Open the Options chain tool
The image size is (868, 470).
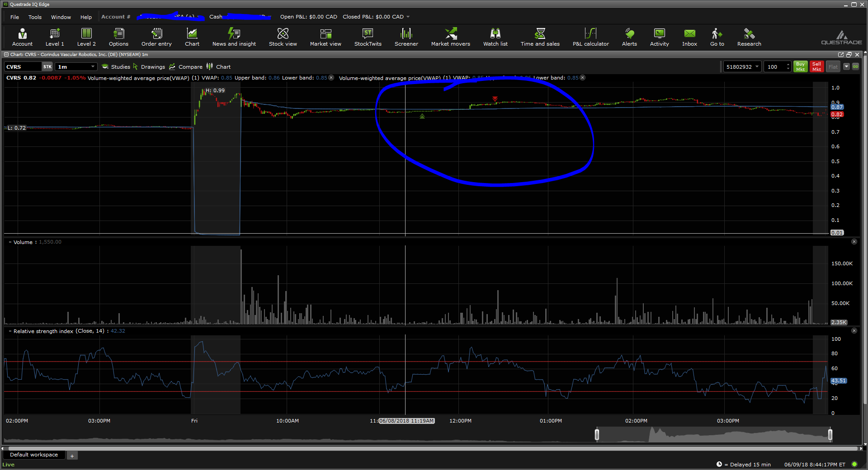pos(118,37)
